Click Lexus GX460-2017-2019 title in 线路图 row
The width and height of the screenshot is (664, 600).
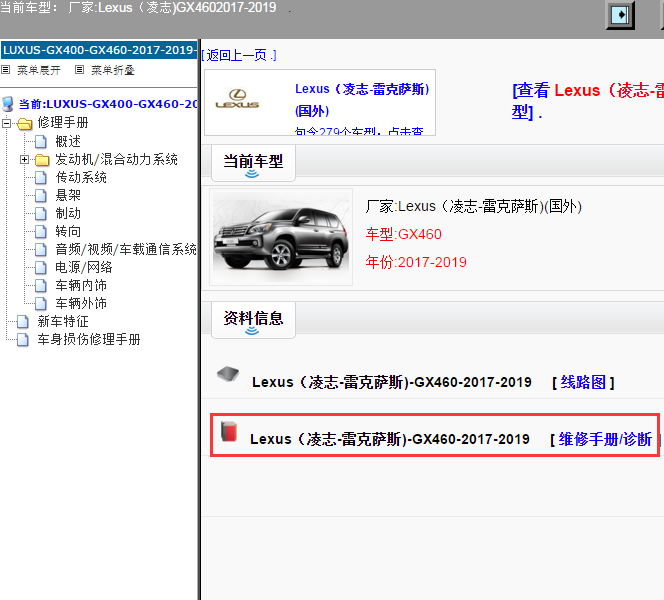(392, 382)
